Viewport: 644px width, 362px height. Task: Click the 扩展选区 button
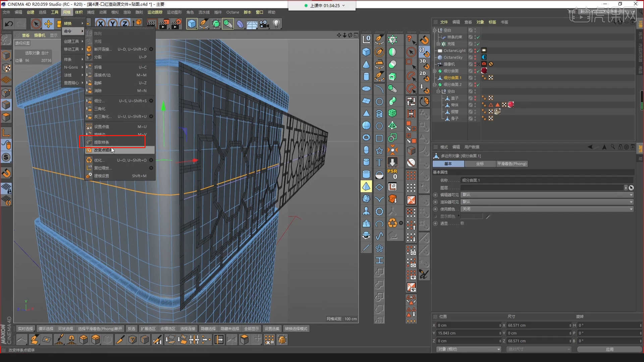(x=148, y=329)
